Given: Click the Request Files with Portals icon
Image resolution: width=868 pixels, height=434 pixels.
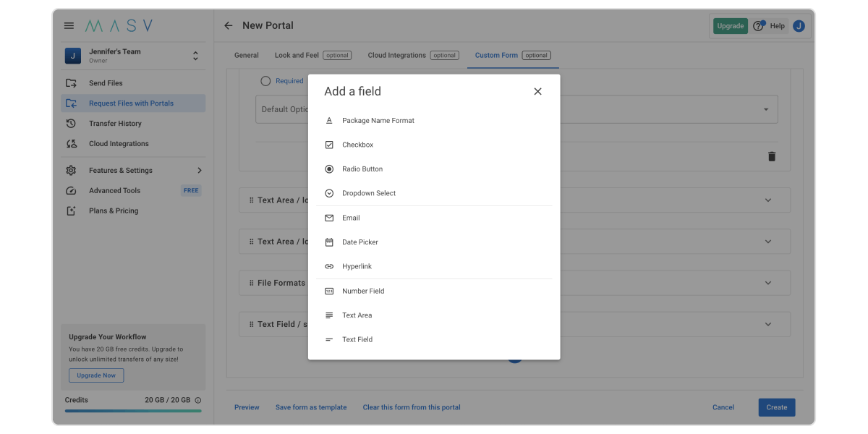Looking at the screenshot, I should pos(71,103).
